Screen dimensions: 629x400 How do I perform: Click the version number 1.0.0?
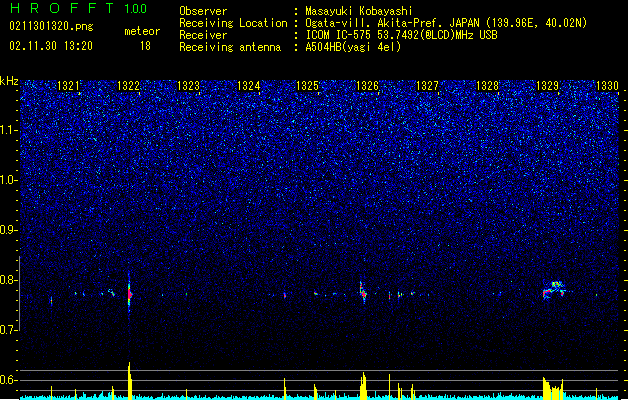click(136, 9)
